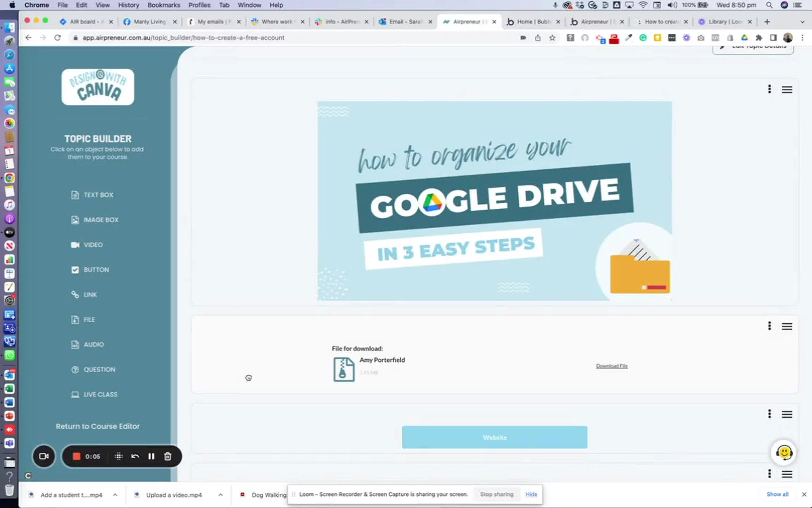This screenshot has height=508, width=812.
Task: Click Loom drag grip icon
Action: point(118,456)
